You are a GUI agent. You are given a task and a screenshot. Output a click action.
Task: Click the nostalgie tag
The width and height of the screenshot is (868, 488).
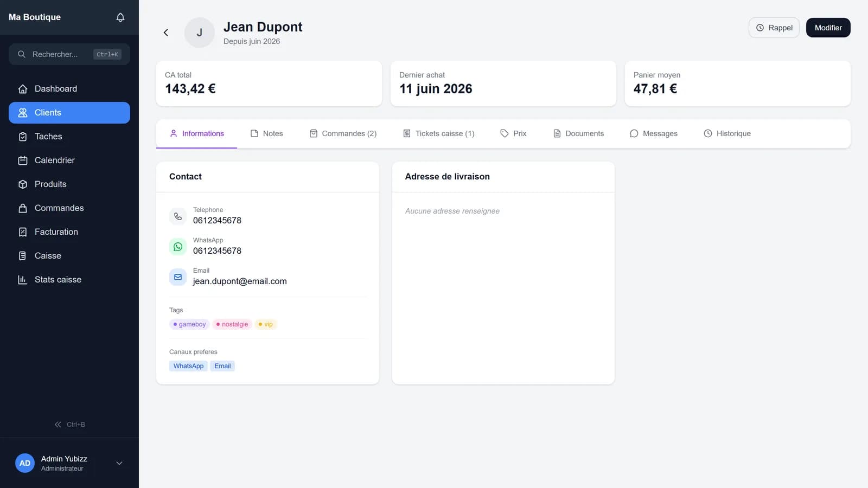[232, 324]
